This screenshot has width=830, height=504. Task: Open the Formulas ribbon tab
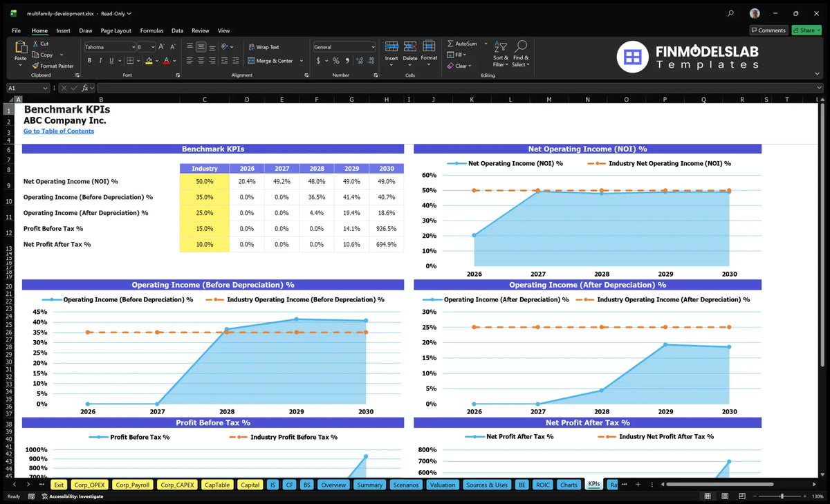click(x=151, y=30)
